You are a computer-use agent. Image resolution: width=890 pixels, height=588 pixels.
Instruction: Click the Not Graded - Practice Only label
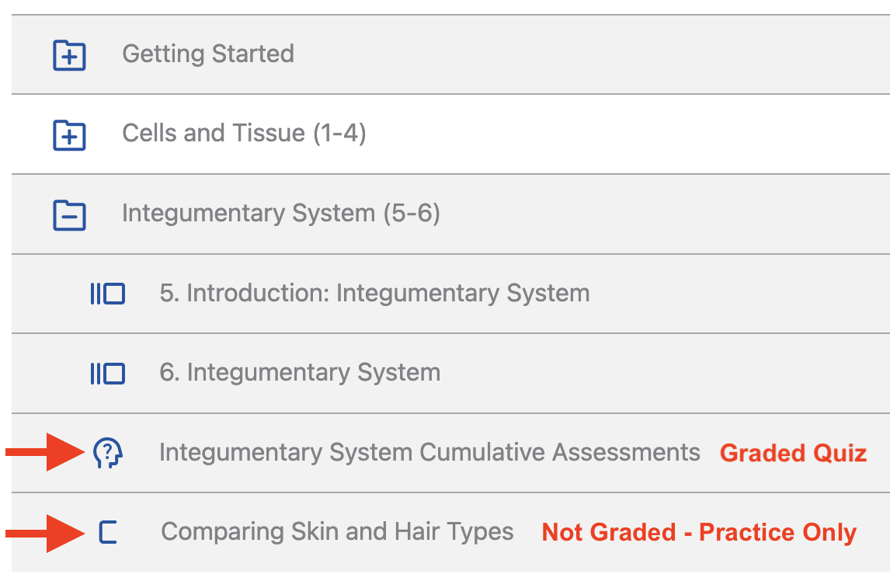pos(697,532)
